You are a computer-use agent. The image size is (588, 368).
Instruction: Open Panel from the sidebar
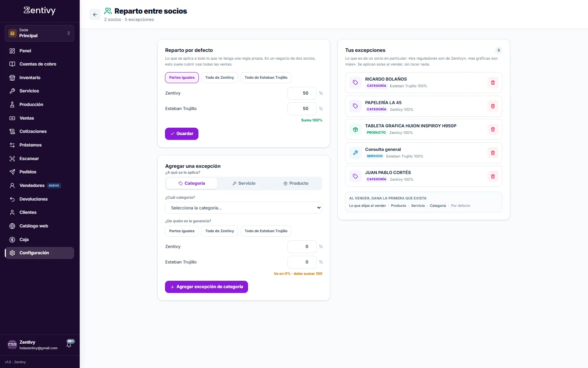pos(39,51)
